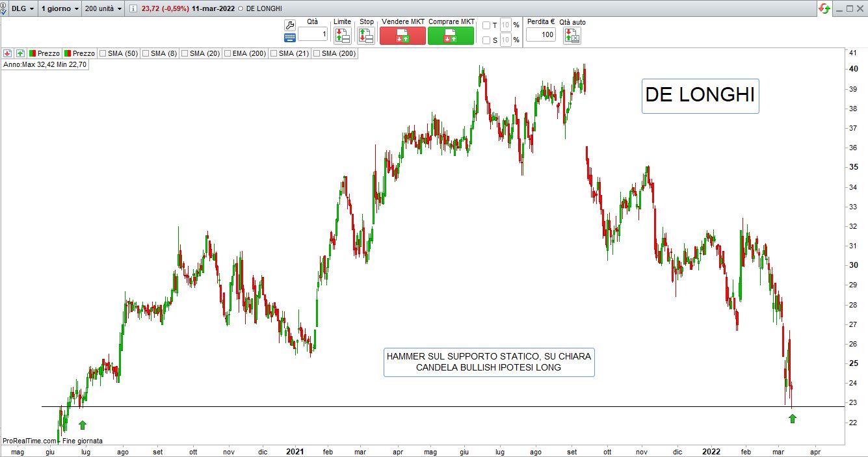This screenshot has height=457, width=868.
Task: Click the Stop order icon
Action: pos(366,36)
